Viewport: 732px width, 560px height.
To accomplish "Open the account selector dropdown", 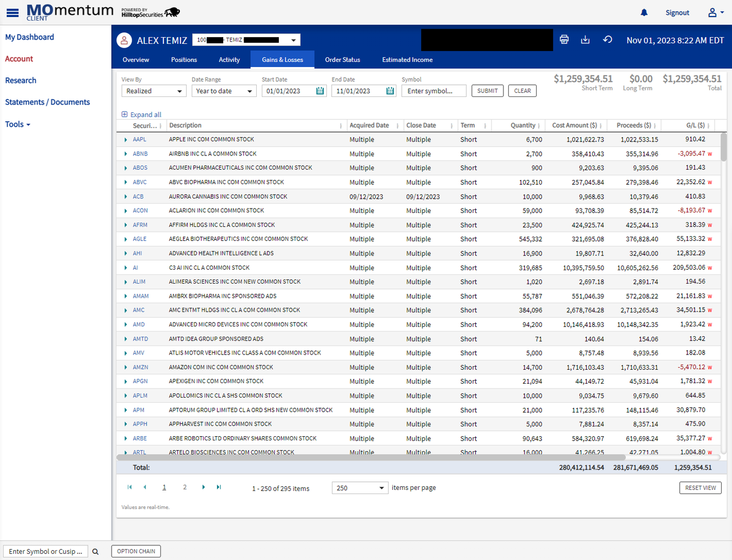I will tap(246, 40).
